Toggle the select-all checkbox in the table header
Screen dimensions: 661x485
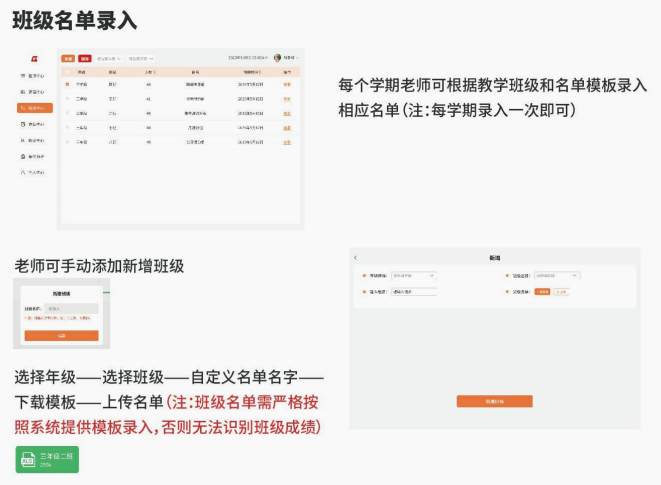pyautogui.click(x=67, y=72)
